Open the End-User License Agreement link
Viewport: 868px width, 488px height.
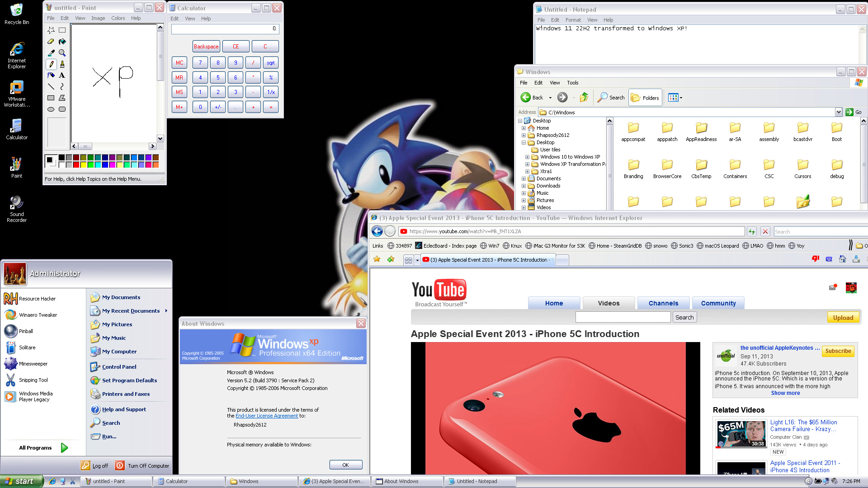tap(267, 416)
